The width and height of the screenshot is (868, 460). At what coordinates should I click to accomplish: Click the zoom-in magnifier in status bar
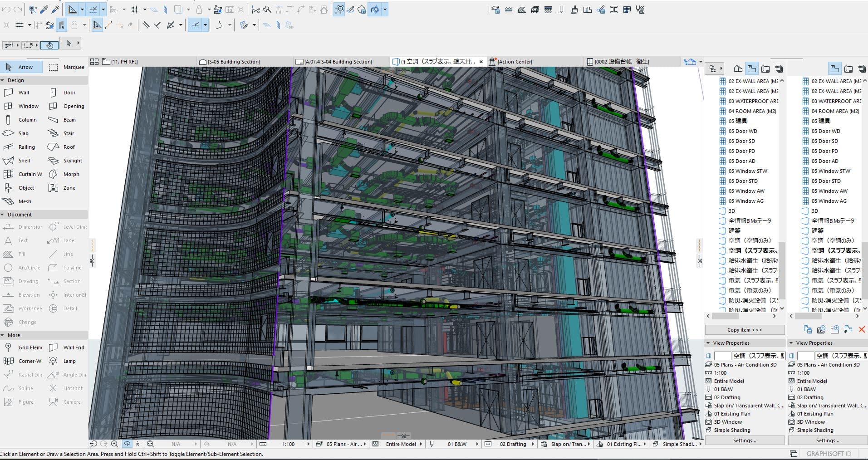click(x=114, y=444)
